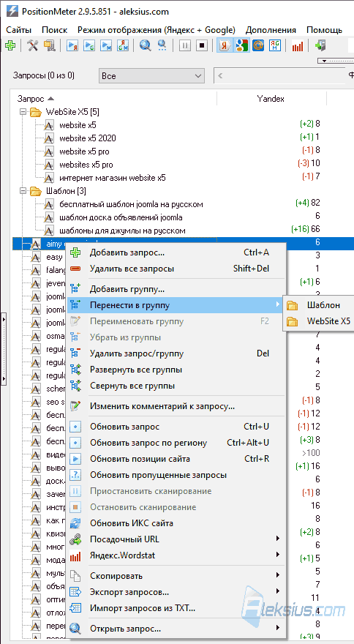Toggle the Google display mode button
Image resolution: width=354 pixels, height=644 pixels.
coord(241,45)
